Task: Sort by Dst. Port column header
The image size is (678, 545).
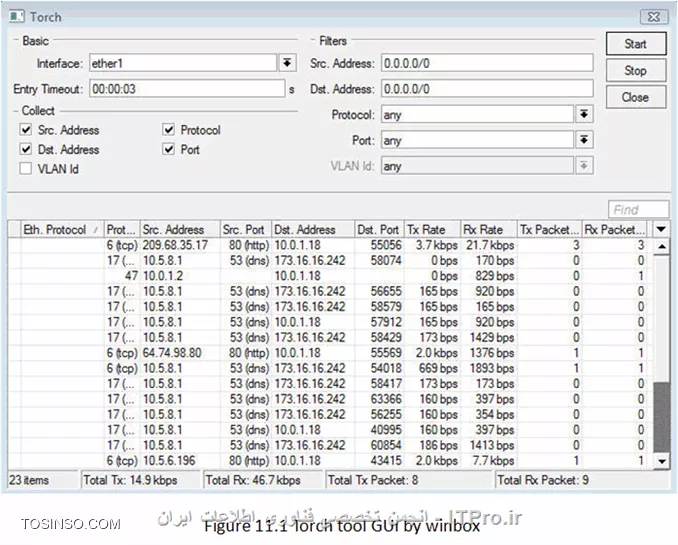Action: 379,229
